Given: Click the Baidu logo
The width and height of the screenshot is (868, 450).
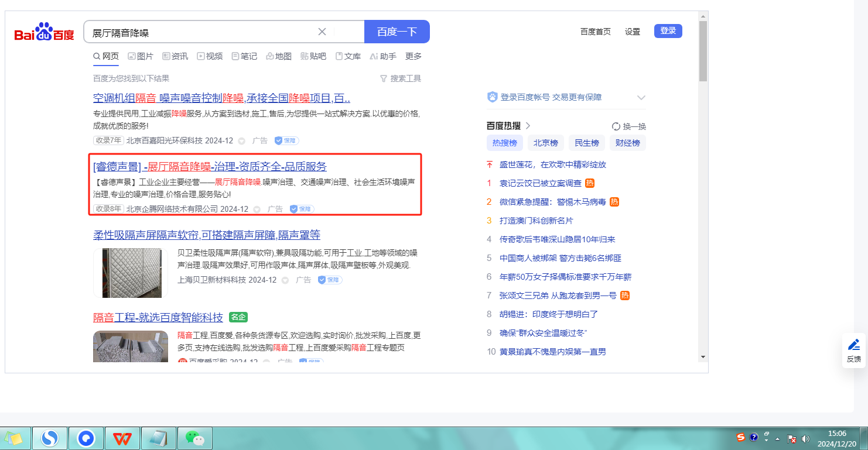Looking at the screenshot, I should pyautogui.click(x=45, y=32).
